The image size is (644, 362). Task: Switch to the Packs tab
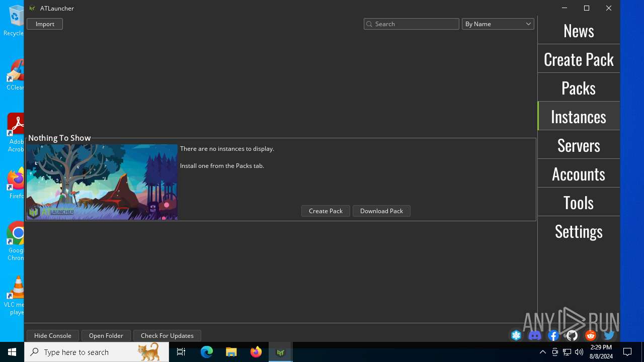coord(579,87)
